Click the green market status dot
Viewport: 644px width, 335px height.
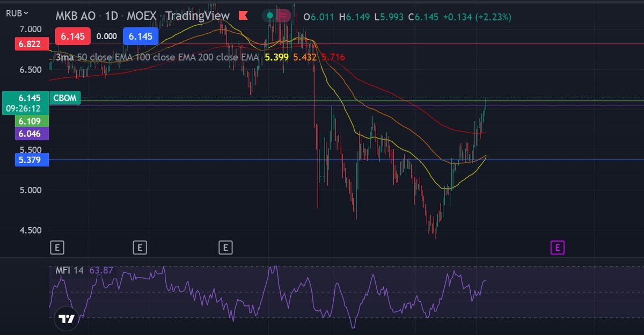[x=270, y=16]
